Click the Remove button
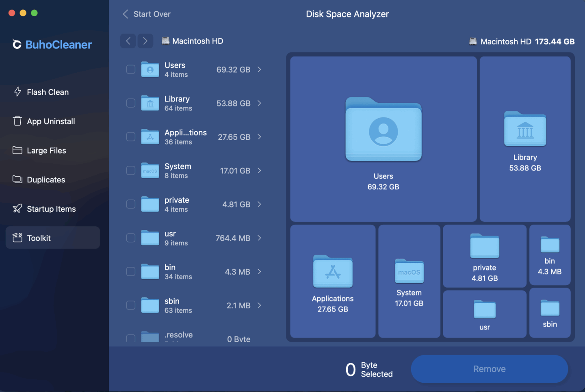 point(489,369)
